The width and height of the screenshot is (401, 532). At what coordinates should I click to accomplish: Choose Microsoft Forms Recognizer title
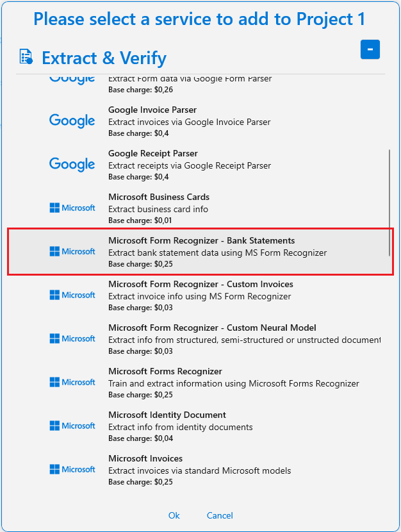165,371
